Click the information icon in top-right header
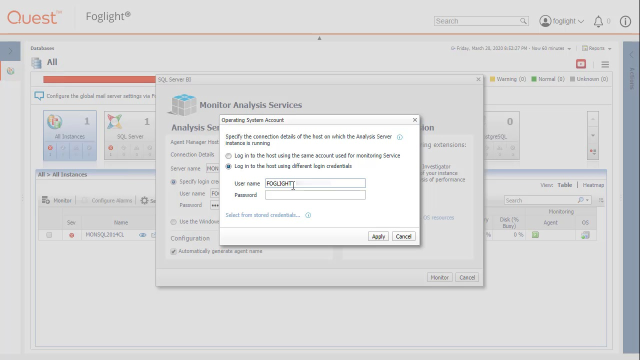Viewport: 640px width, 360px height. tap(625, 21)
